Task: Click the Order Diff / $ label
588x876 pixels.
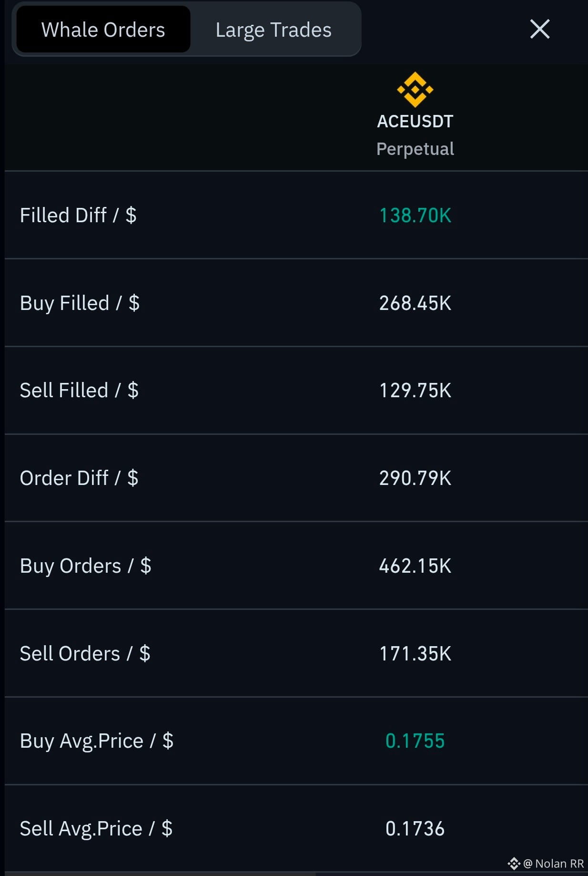Action: point(79,478)
